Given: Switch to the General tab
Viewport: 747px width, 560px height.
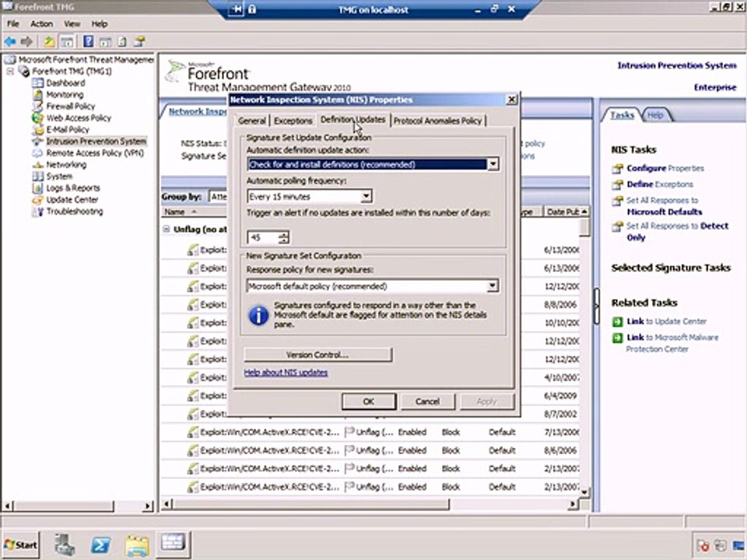Looking at the screenshot, I should point(252,121).
